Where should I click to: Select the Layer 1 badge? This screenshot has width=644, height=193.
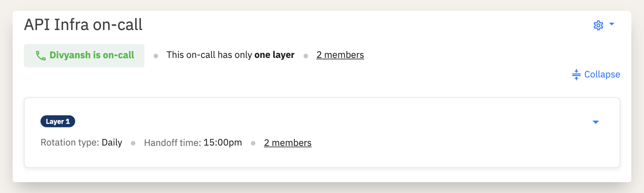[x=58, y=121]
